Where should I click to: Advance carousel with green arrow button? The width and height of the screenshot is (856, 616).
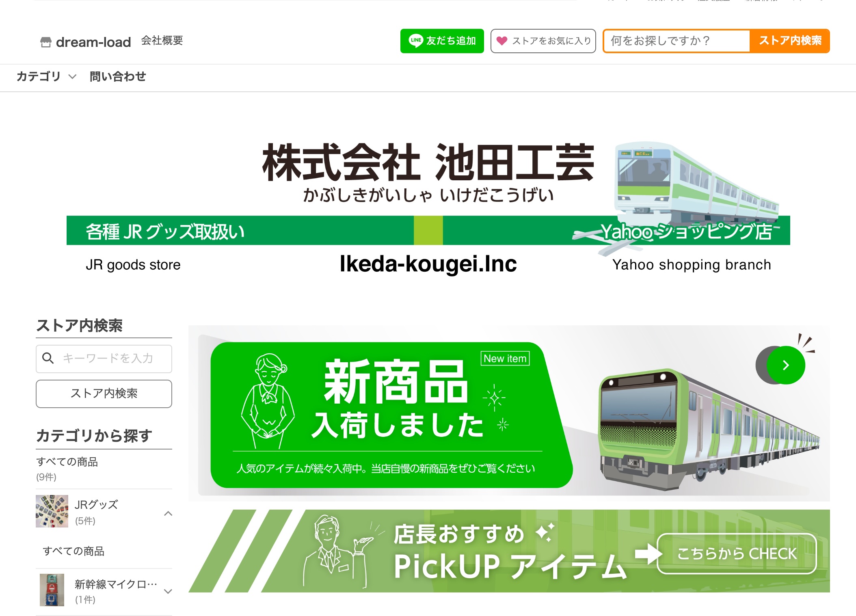click(786, 365)
